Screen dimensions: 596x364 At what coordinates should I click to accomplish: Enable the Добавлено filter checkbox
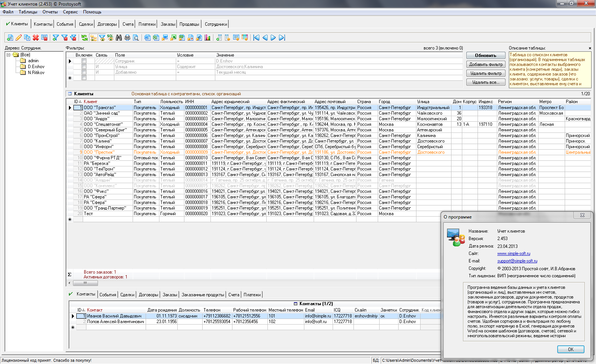(84, 72)
